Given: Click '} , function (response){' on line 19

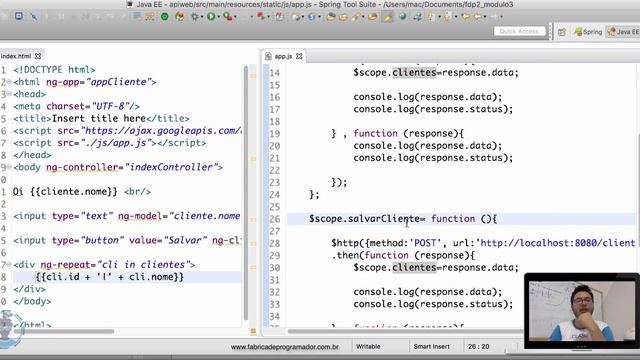Looking at the screenshot, I should click(x=397, y=133).
